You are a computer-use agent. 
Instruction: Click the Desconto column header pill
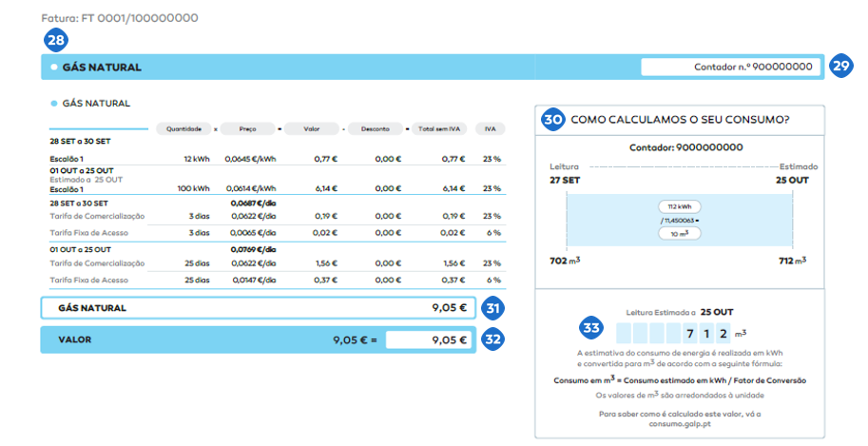[x=376, y=129]
